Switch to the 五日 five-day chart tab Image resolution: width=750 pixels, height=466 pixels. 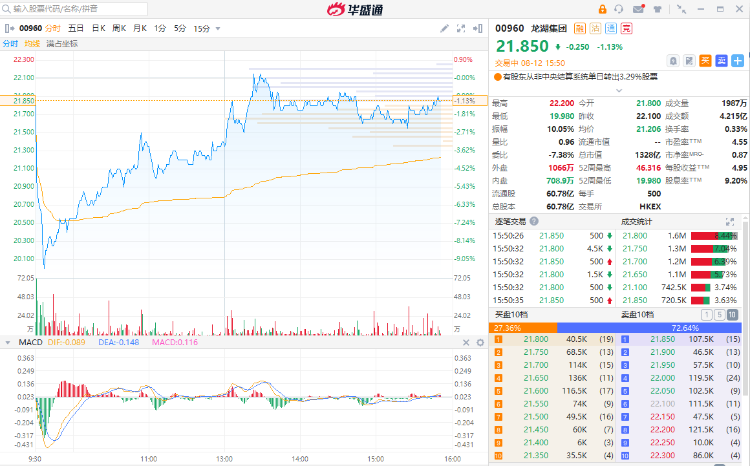[76, 28]
